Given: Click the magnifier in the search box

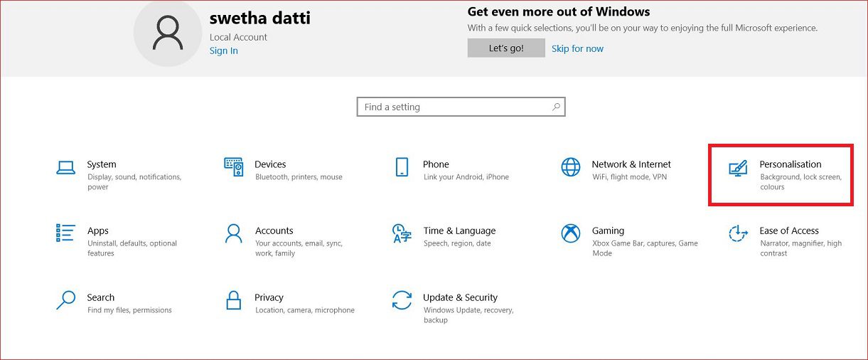Looking at the screenshot, I should (556, 107).
